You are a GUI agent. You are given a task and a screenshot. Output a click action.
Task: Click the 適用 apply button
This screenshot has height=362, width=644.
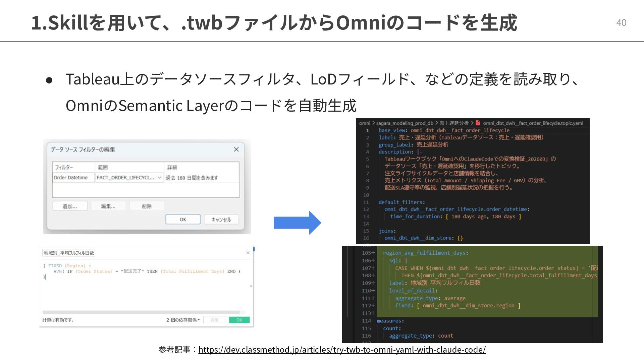point(214,320)
